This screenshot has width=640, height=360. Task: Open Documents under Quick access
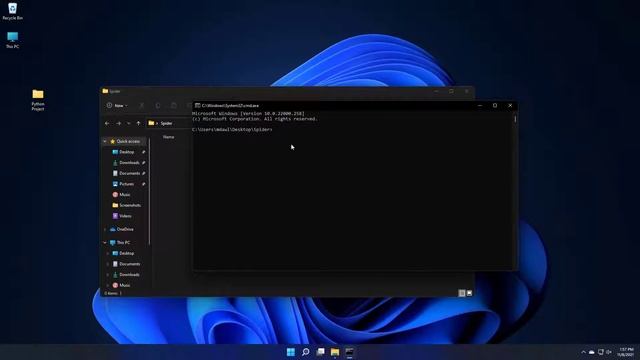point(129,173)
